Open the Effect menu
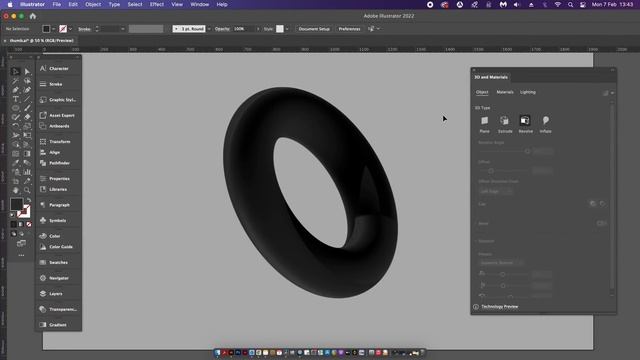The height and width of the screenshot is (360, 640). pyautogui.click(x=157, y=4)
